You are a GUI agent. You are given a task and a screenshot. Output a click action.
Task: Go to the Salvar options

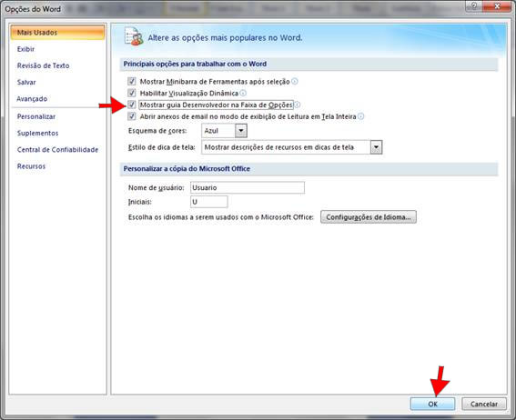26,82
